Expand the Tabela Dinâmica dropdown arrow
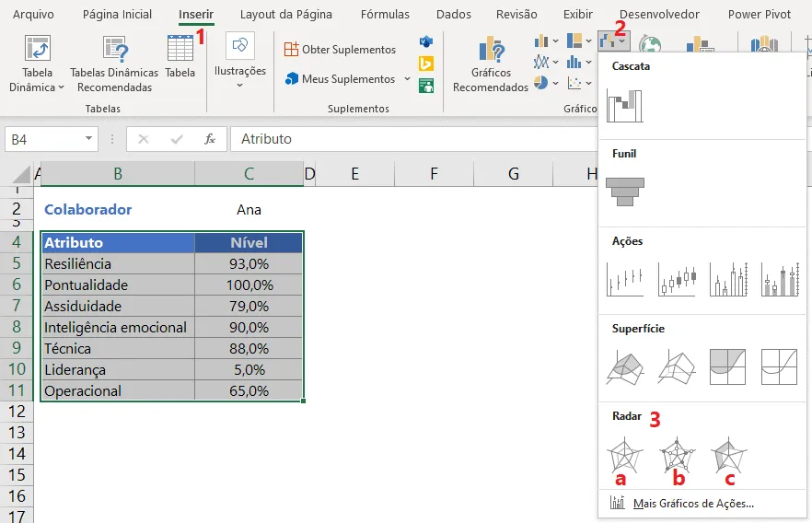The height and width of the screenshot is (523, 812). point(61,87)
